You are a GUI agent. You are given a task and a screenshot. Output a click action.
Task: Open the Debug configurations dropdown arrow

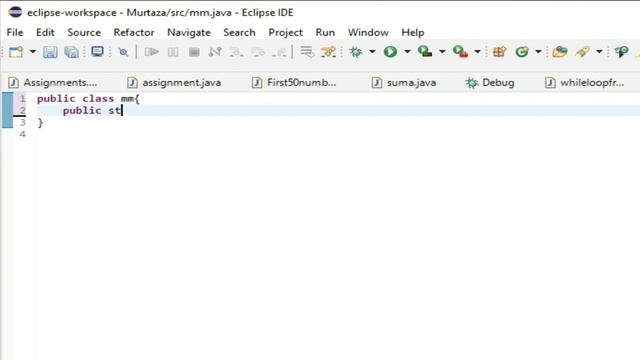[372, 52]
